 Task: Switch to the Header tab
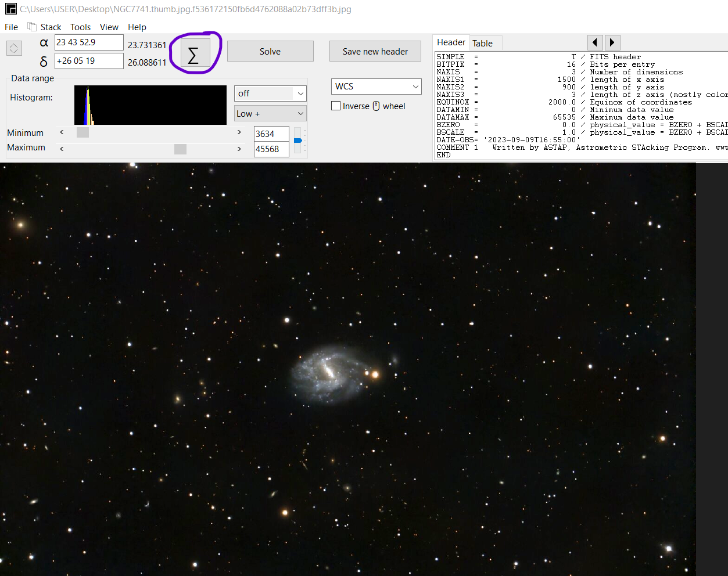point(451,42)
